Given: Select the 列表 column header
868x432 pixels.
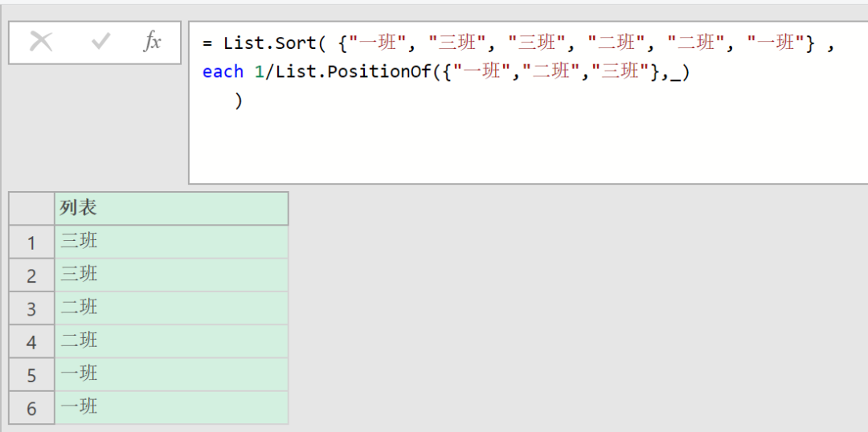Looking at the screenshot, I should point(170,208).
